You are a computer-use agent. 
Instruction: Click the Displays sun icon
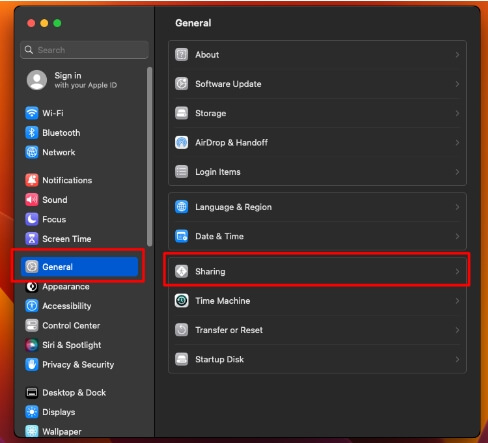32,412
